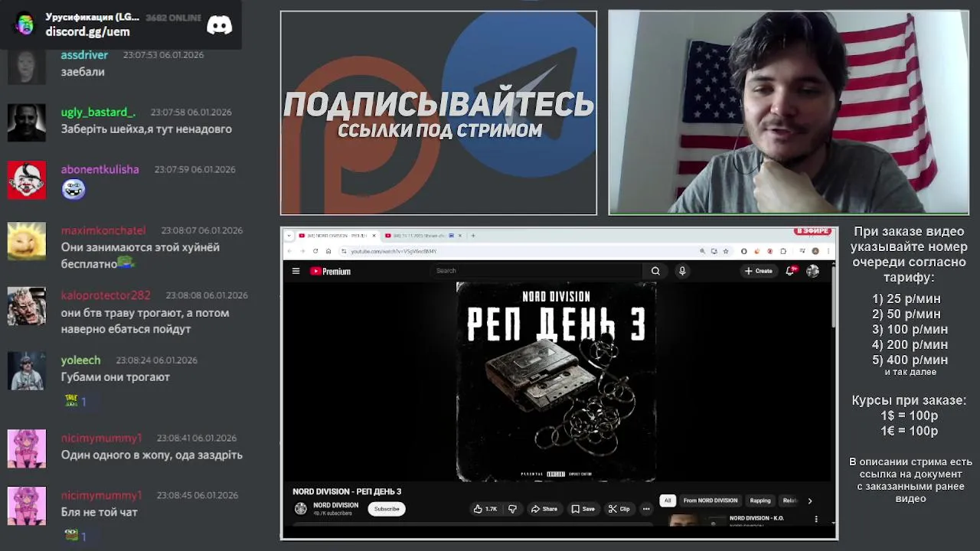980x551 pixels.
Task: Click the Create button
Action: tap(759, 271)
